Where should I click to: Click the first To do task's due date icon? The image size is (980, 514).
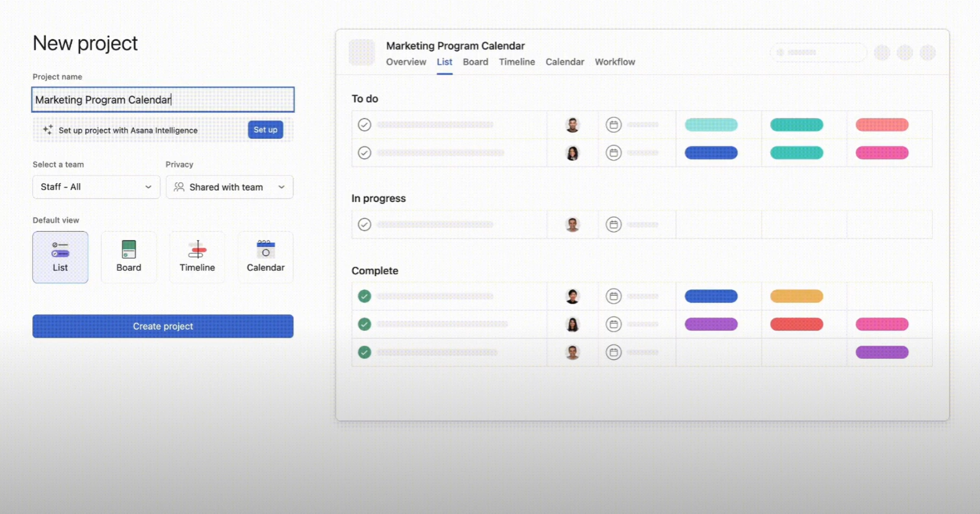[614, 125]
